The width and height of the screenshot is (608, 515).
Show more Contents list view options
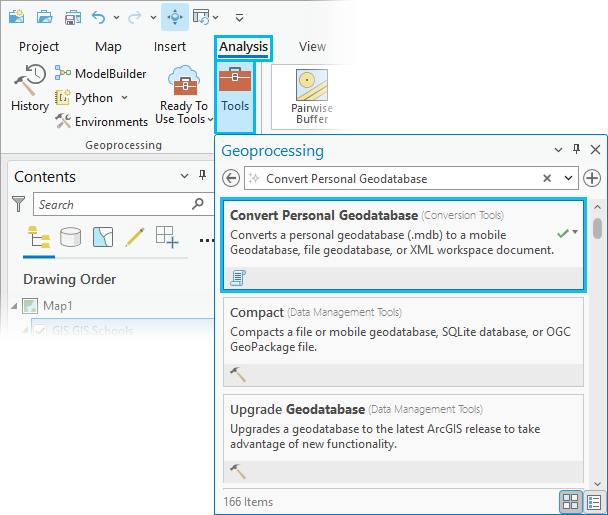click(x=206, y=240)
